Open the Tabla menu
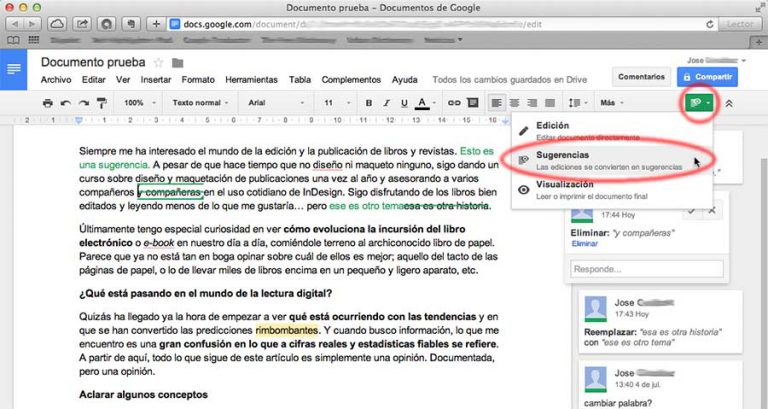Viewport: 768px width, 409px height. coord(300,79)
